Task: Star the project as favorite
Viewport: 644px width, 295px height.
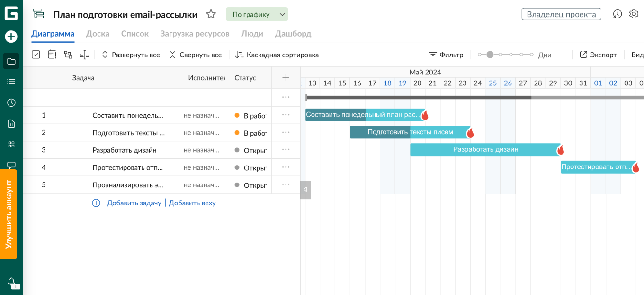Action: click(211, 14)
